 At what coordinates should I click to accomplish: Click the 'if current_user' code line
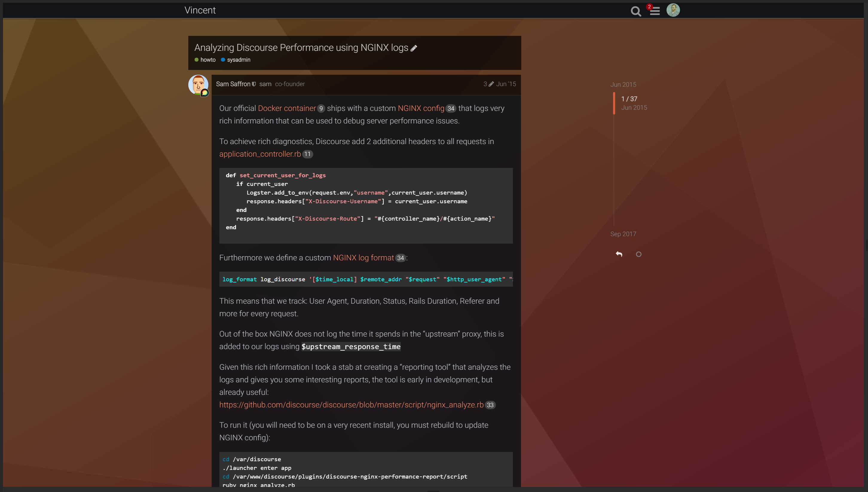[262, 184]
